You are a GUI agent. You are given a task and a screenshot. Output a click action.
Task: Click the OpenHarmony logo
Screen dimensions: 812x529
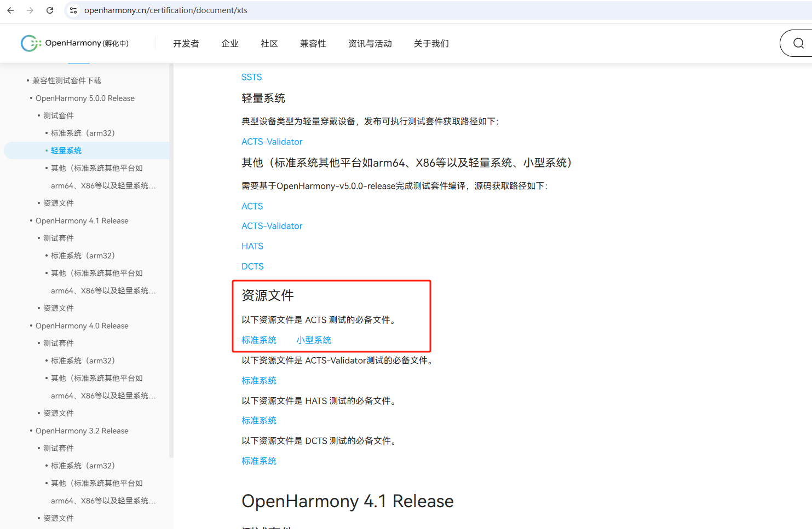[74, 43]
